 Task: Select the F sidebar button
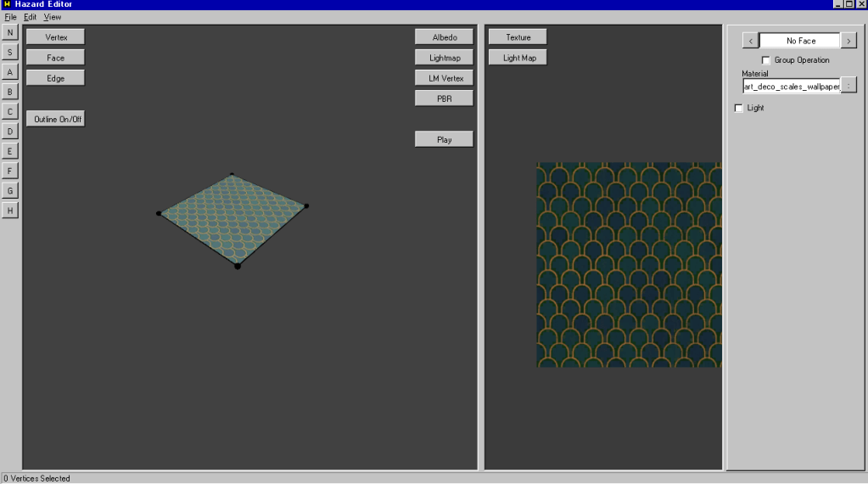(10, 171)
